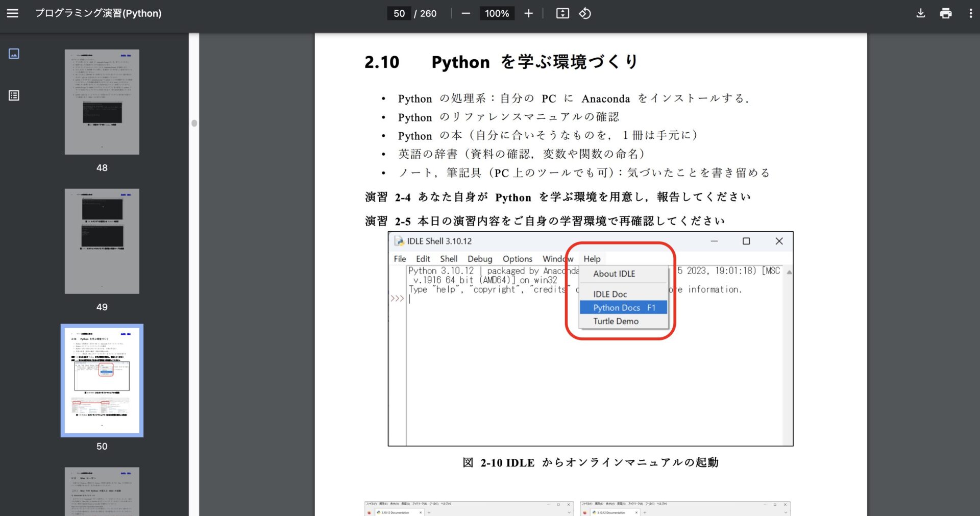The image size is (980, 516).
Task: Select the page 50 thumbnail
Action: point(102,380)
